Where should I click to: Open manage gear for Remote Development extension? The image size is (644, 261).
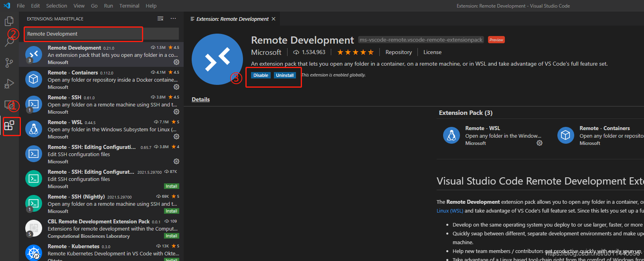pos(176,62)
